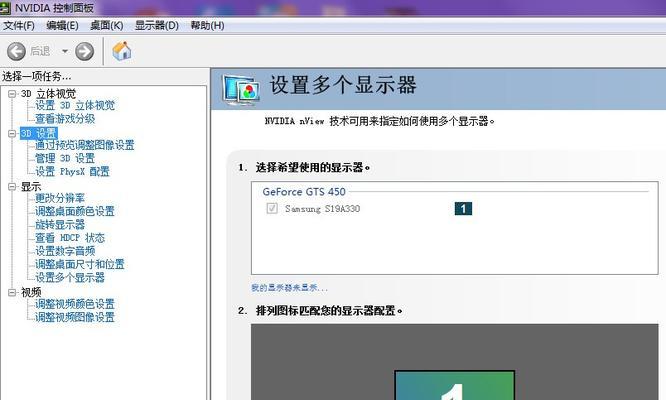
Task: Open the 帮助(H) menu
Action: pyautogui.click(x=207, y=26)
